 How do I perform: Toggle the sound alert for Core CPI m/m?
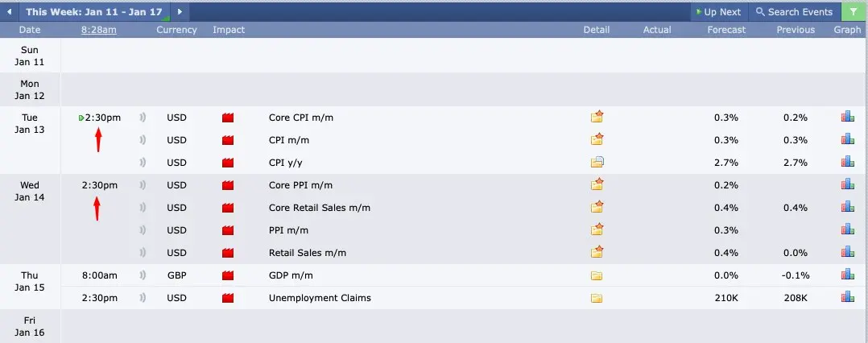[x=143, y=118]
